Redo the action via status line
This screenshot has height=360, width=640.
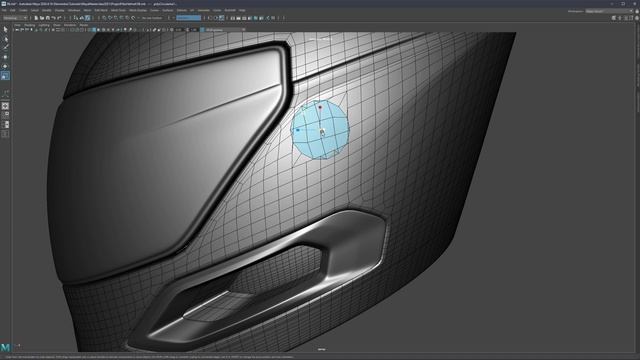coord(59,18)
